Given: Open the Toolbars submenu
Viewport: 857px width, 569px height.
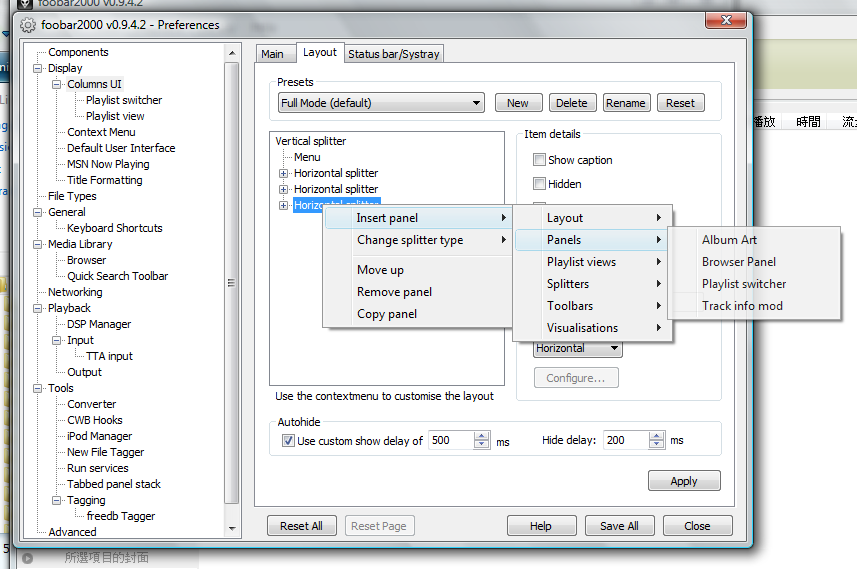Looking at the screenshot, I should [592, 306].
